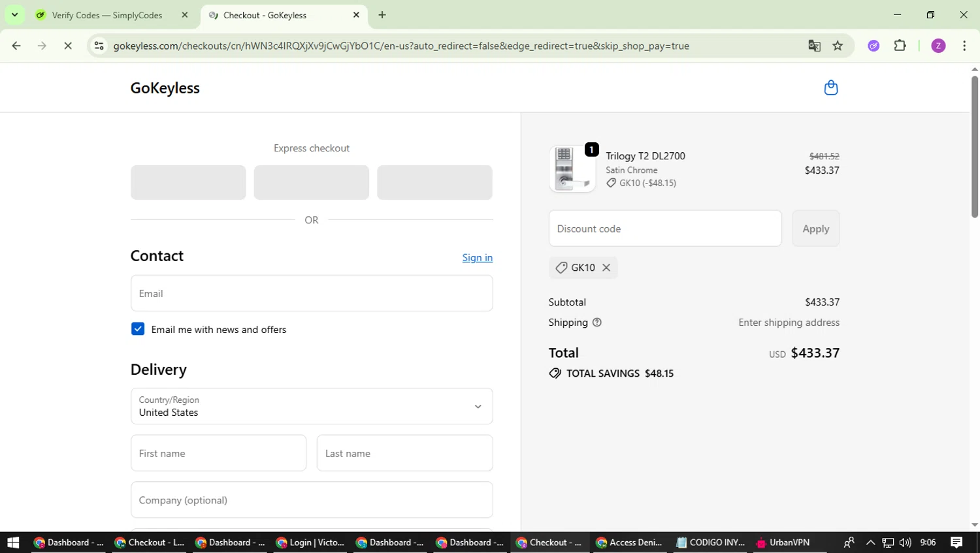The image size is (980, 553).
Task: Open the Windows notification center
Action: (956, 543)
